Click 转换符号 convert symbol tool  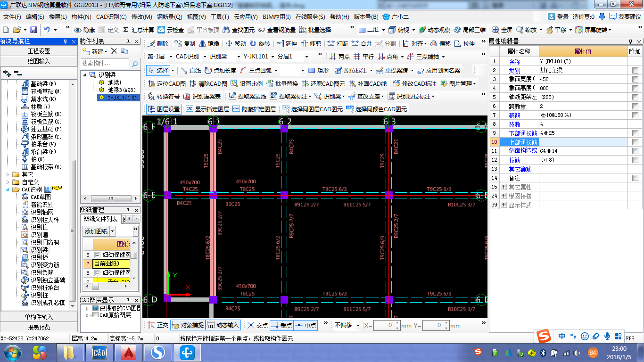[163, 96]
